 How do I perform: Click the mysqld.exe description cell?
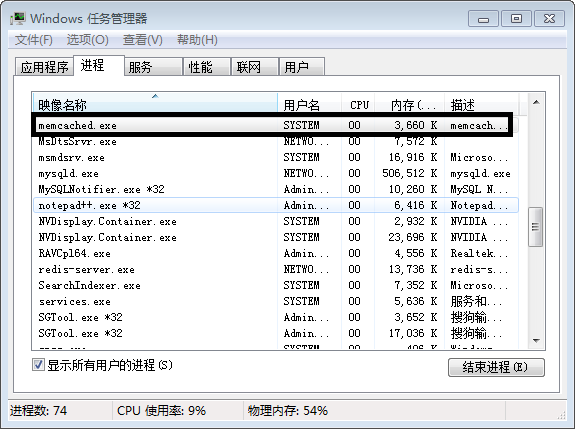pos(480,173)
